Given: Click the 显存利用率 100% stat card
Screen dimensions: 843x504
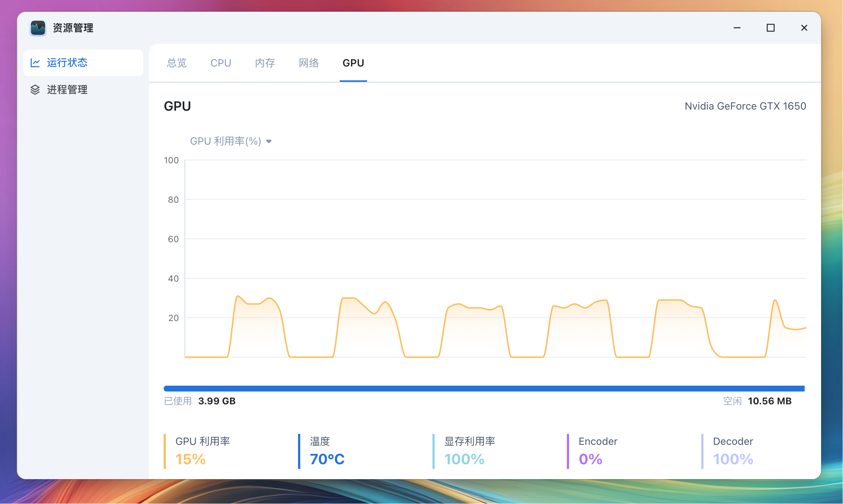Looking at the screenshot, I should click(469, 451).
